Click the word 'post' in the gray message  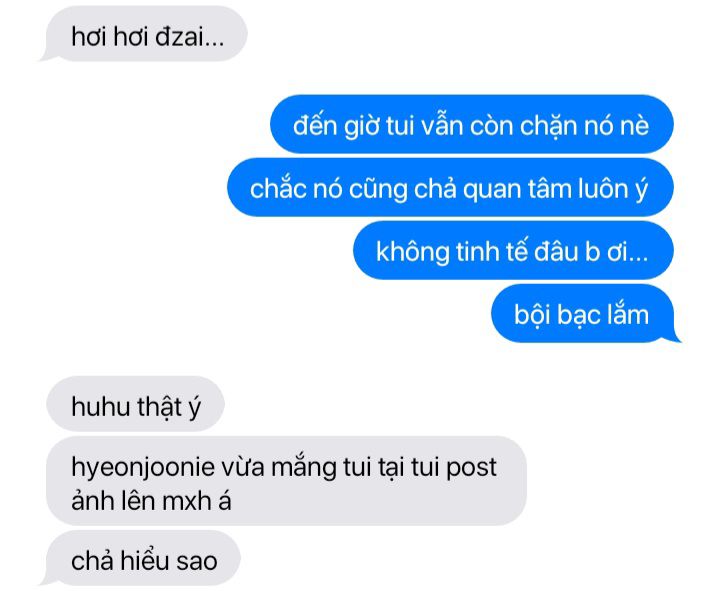pyautogui.click(x=472, y=468)
